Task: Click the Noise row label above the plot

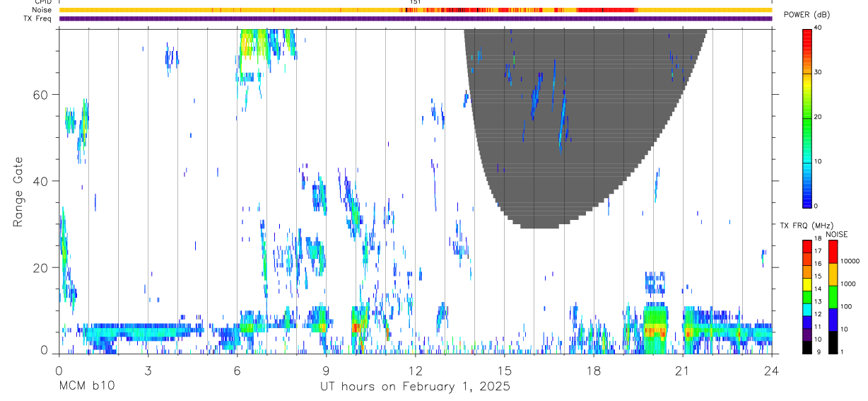Action: pyautogui.click(x=41, y=10)
